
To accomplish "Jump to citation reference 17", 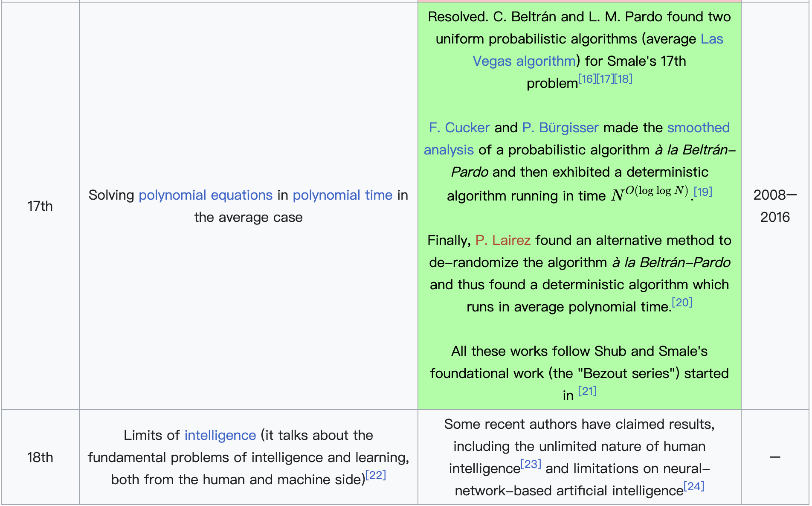I will click(605, 79).
